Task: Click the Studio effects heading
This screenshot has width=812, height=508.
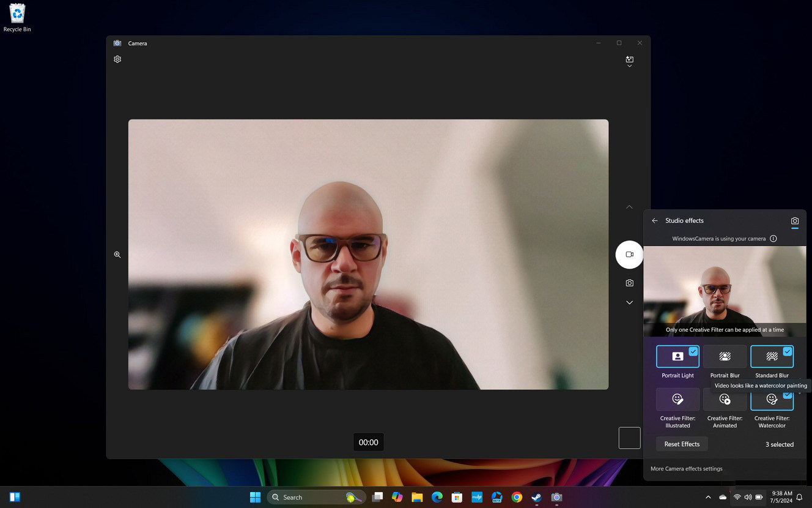Action: (684, 220)
